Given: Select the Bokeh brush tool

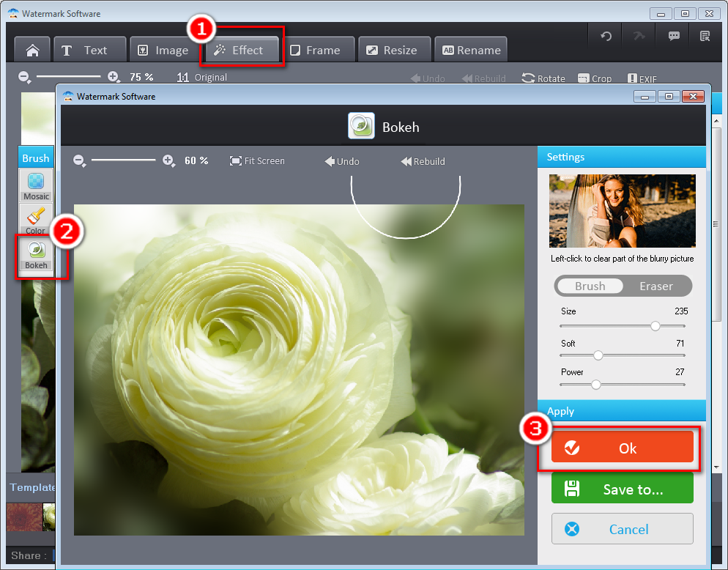Looking at the screenshot, I should [x=36, y=254].
